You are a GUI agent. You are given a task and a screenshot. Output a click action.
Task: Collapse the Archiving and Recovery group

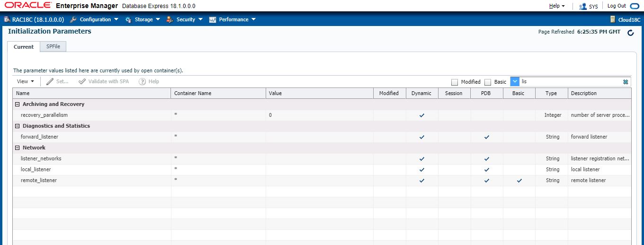pyautogui.click(x=18, y=104)
